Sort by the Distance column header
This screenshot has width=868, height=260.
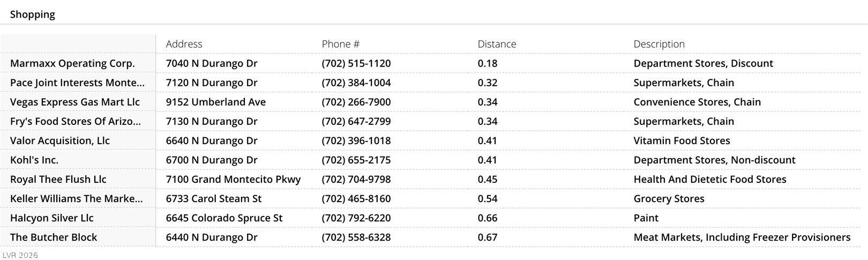[x=497, y=44]
